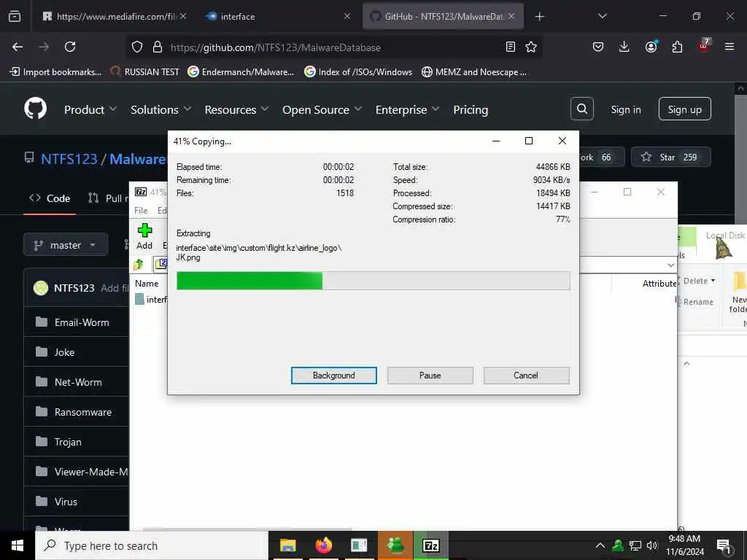Click the 7-Zip Add plus icon
The height and width of the screenshot is (560, 747).
click(144, 231)
